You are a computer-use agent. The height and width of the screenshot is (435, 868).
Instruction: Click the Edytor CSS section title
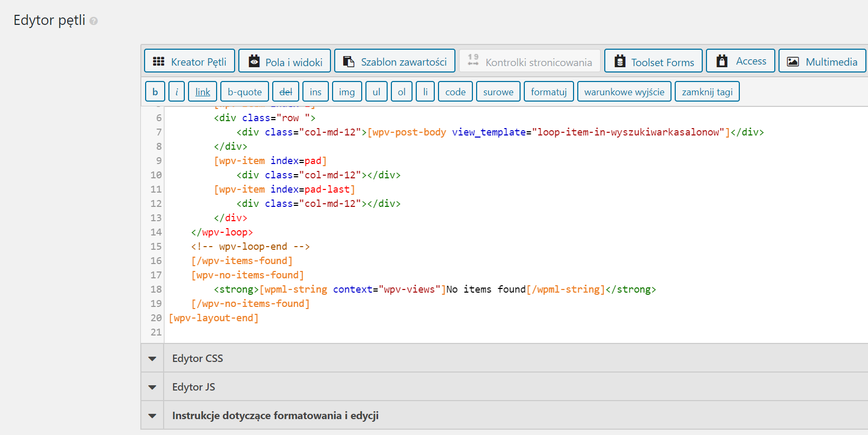tap(198, 358)
